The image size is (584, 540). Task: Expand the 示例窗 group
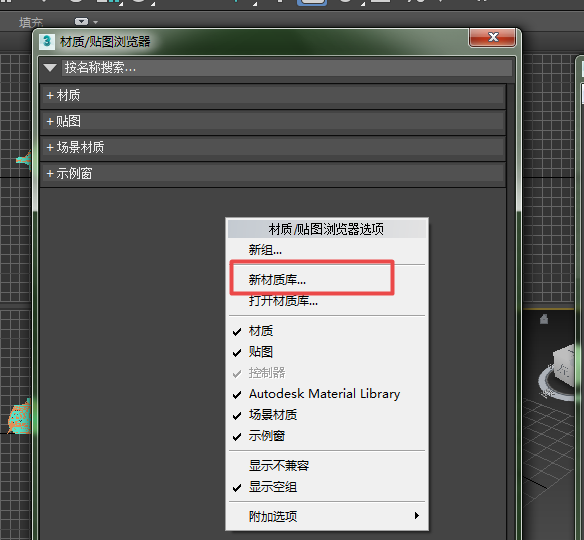[x=273, y=174]
